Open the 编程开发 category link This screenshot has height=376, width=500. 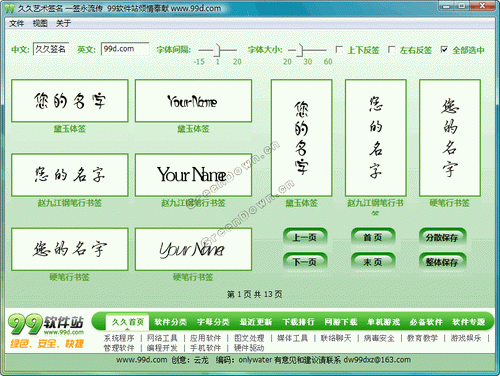(162, 348)
